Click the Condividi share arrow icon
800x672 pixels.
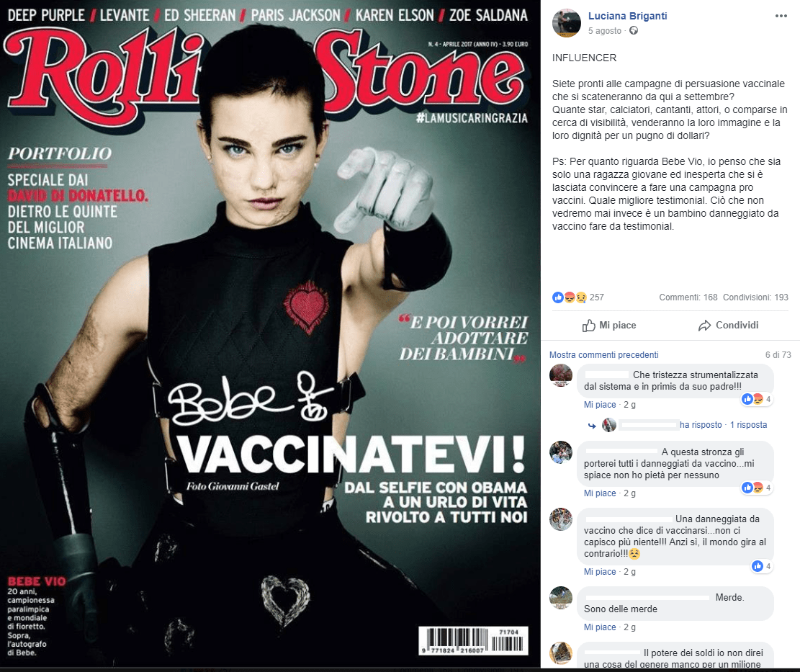[705, 326]
